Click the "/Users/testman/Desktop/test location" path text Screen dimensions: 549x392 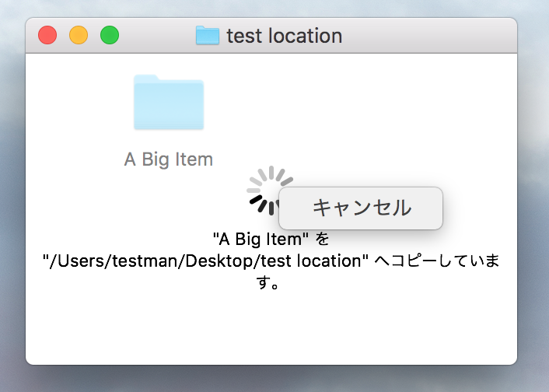pyautogui.click(x=205, y=261)
